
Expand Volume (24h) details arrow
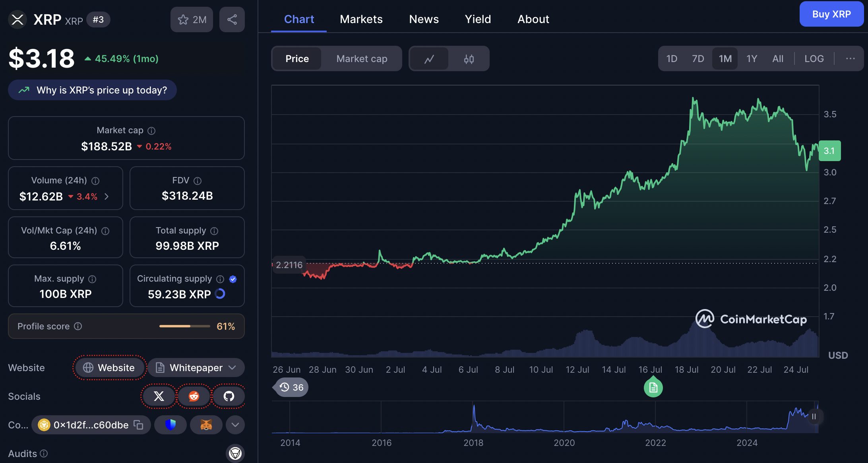coord(107,196)
